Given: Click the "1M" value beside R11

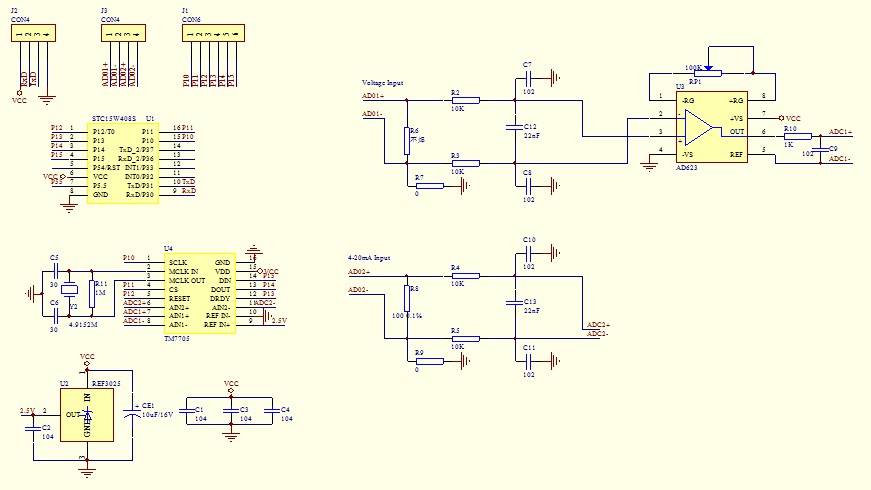Looking at the screenshot, I should pyautogui.click(x=101, y=293).
